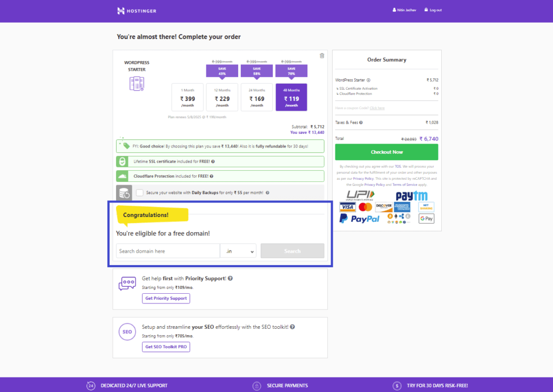Click the Priority Support chat icon
Image resolution: width=553 pixels, height=392 pixels.
tap(127, 283)
